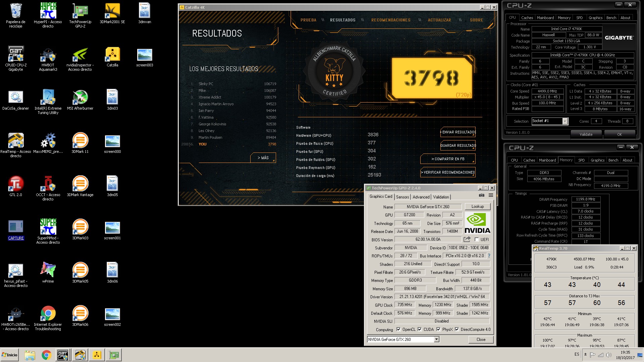Select RECOMENDACIONES in Catzilla menu
The width and height of the screenshot is (644, 362).
(x=391, y=20)
